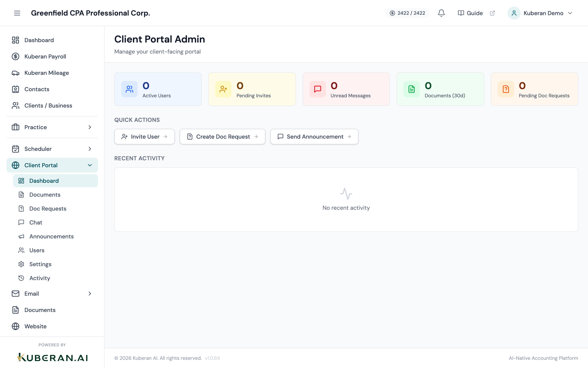This screenshot has width=588, height=368.
Task: Open the main Dashboard in sidebar
Action: point(52,40)
